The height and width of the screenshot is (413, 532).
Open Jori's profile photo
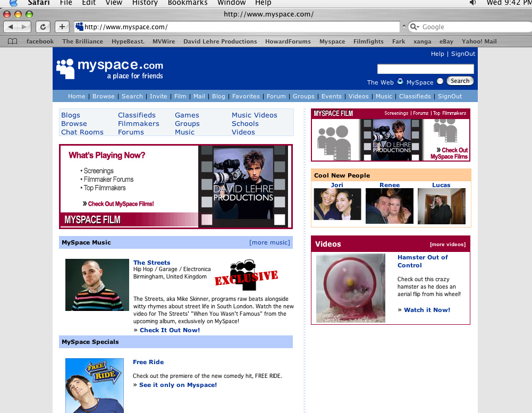click(x=337, y=205)
